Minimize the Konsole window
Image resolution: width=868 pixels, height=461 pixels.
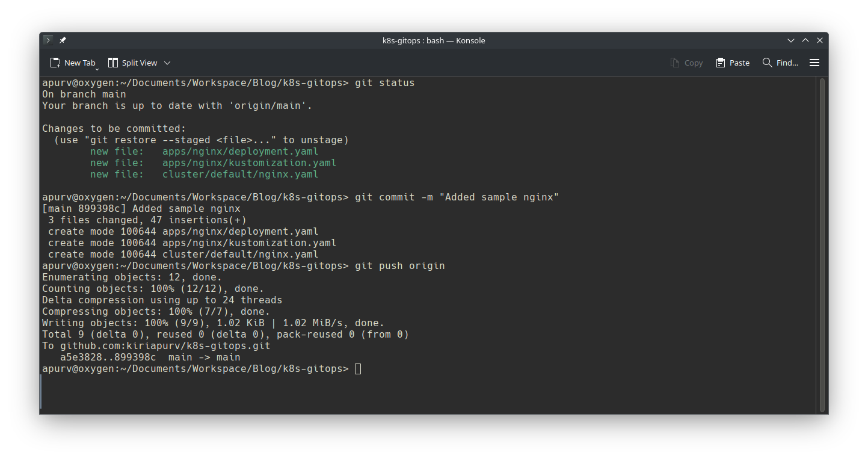(791, 40)
